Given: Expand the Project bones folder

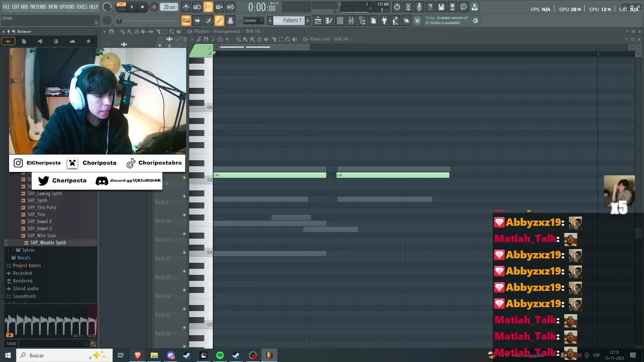Looking at the screenshot, I should tap(27, 265).
